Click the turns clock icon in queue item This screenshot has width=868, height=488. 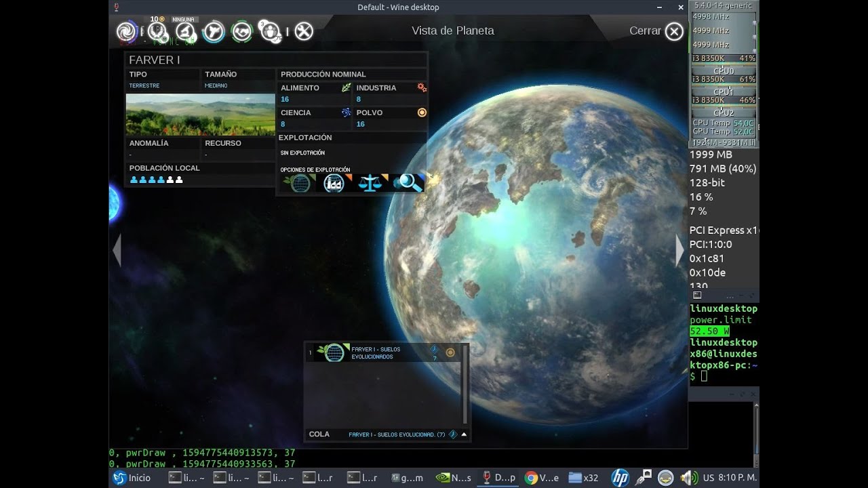pyautogui.click(x=435, y=350)
